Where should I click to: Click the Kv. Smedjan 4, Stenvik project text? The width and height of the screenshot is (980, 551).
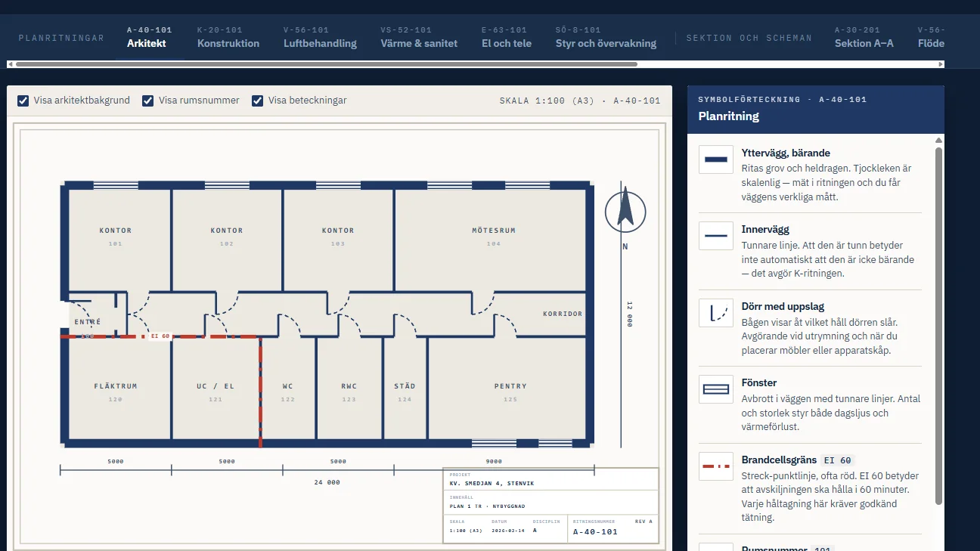pos(493,484)
